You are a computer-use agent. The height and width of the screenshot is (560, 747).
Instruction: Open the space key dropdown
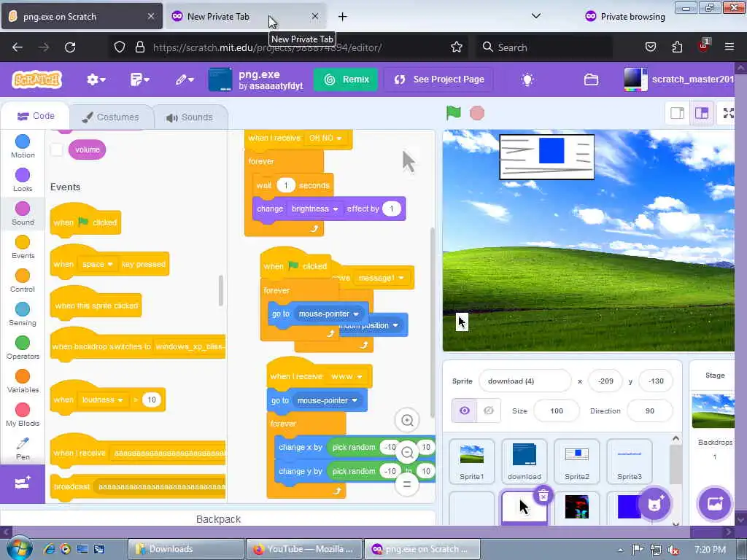click(97, 264)
